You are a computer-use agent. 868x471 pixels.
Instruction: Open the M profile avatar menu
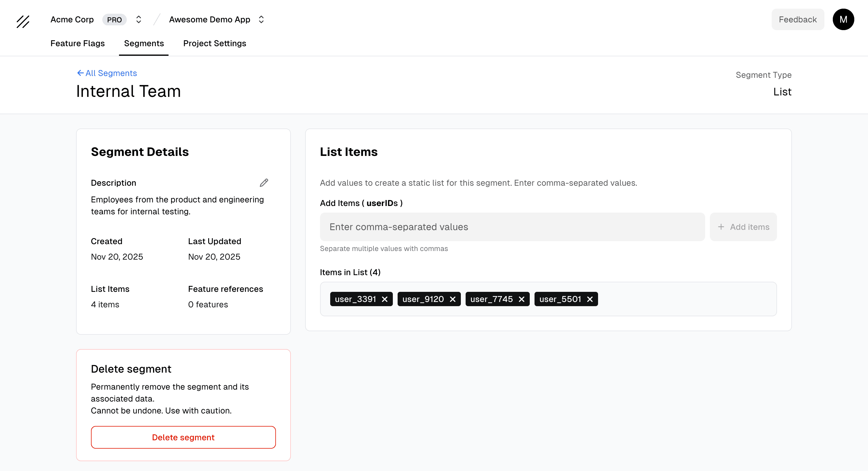coord(843,19)
